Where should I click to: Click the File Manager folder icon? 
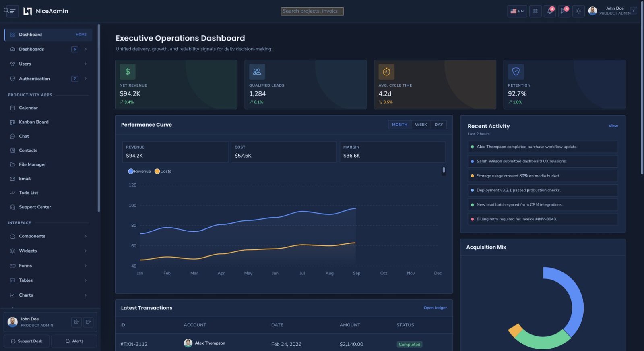pyautogui.click(x=12, y=164)
